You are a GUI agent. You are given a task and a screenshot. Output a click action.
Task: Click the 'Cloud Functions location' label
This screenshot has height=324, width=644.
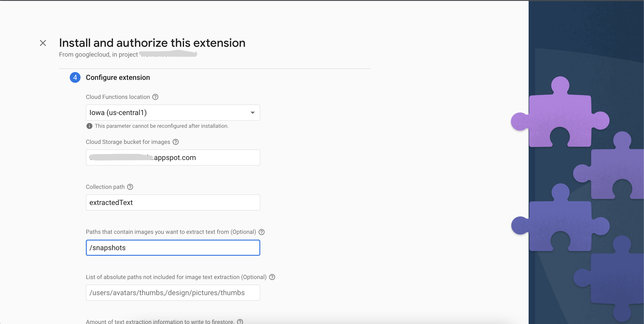point(118,97)
